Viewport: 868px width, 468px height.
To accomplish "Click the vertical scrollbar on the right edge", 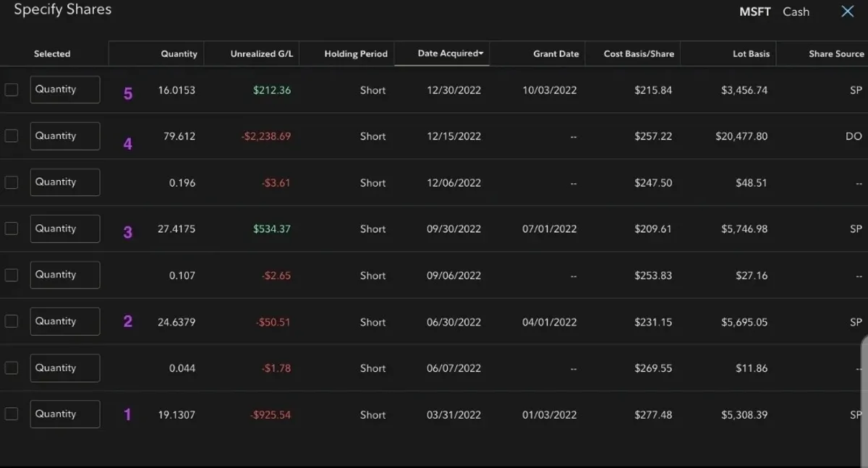I will click(x=865, y=383).
